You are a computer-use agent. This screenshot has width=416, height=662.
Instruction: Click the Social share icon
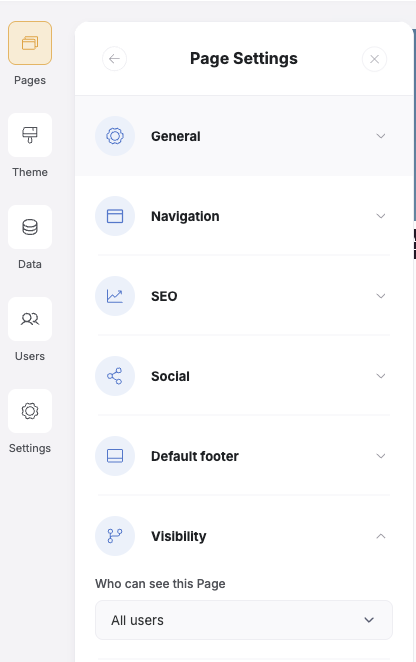click(x=115, y=376)
